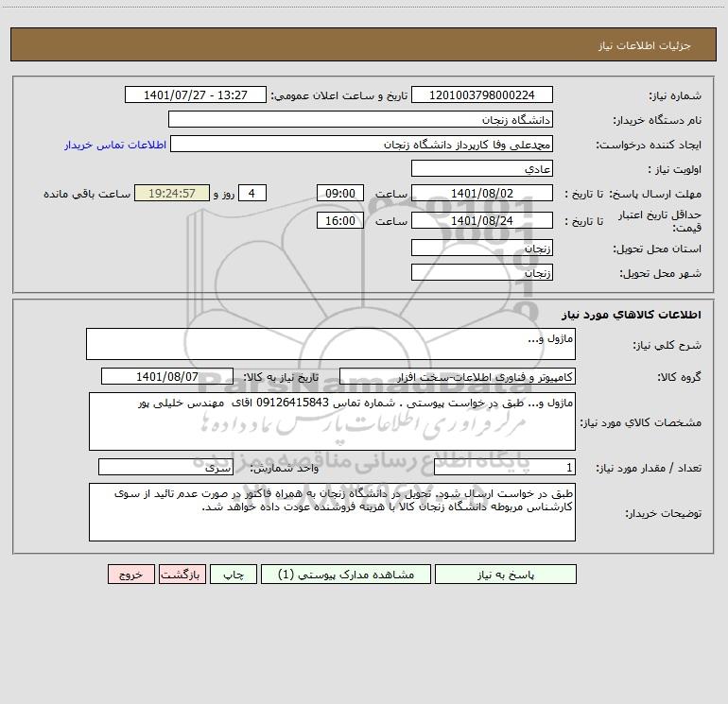Click the label شهر محل تحویل:

point(661,273)
